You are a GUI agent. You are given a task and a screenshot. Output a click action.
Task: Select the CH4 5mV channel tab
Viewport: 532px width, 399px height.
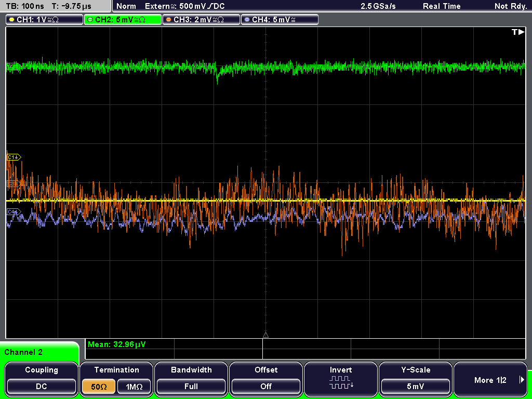coord(280,20)
